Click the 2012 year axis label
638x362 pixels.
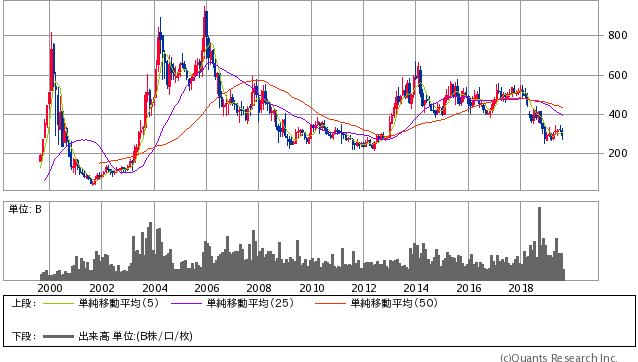click(364, 288)
